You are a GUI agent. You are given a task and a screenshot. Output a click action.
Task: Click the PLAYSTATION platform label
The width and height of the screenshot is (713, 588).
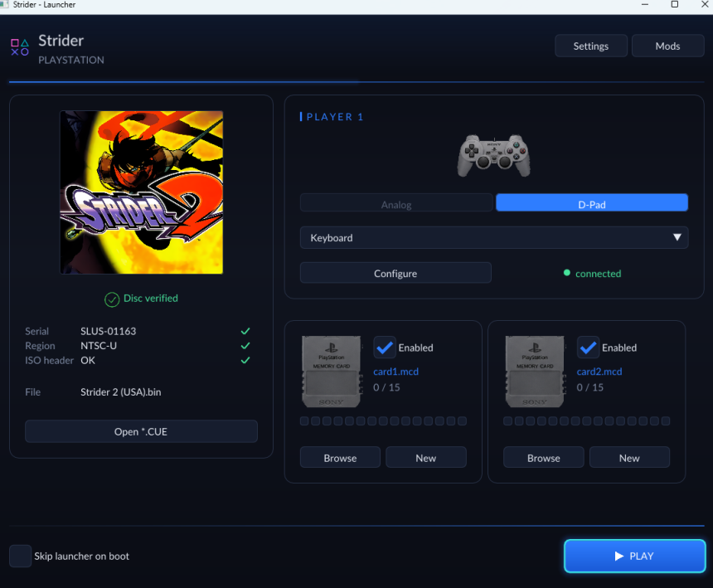[x=71, y=60]
